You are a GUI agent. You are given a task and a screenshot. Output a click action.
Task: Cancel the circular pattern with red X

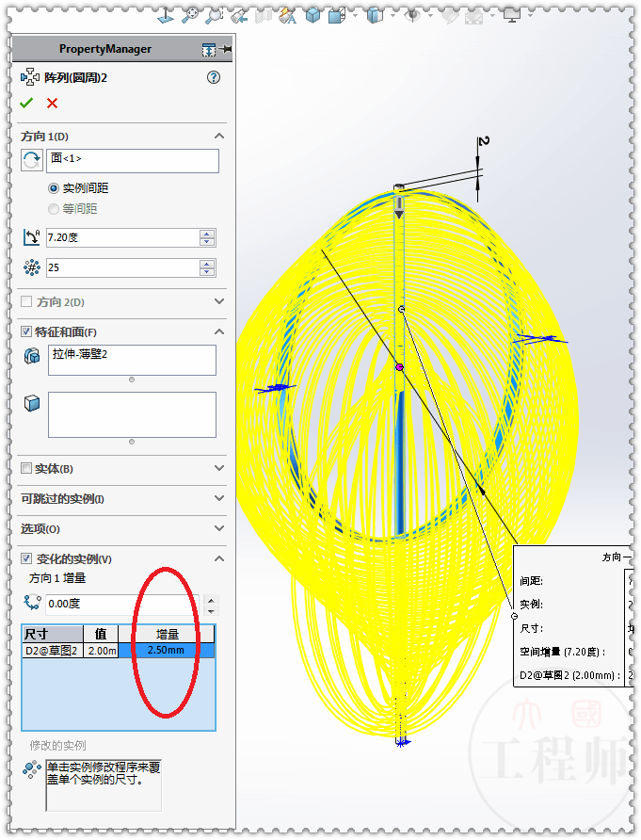click(x=52, y=103)
